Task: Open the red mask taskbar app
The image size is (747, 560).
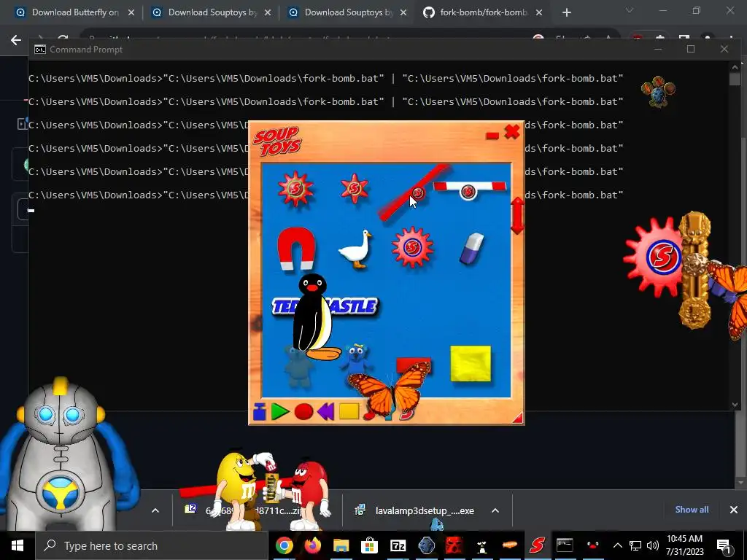Action: (454, 545)
